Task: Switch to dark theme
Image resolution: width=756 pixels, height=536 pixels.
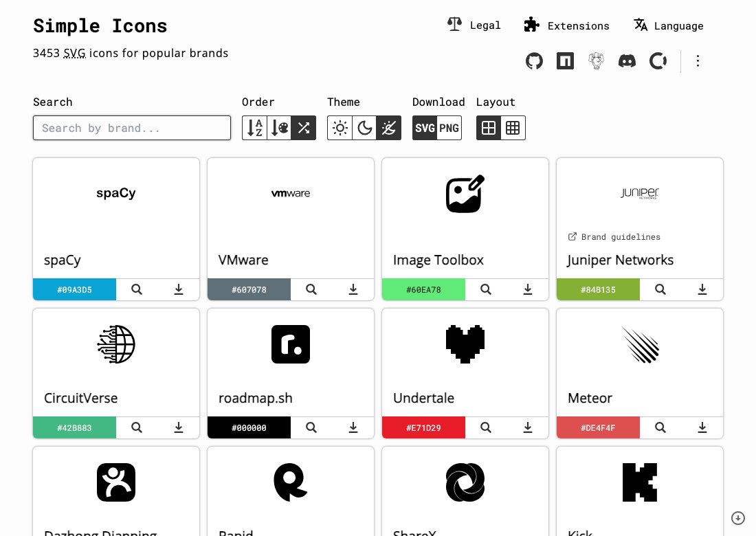Action: click(x=364, y=128)
